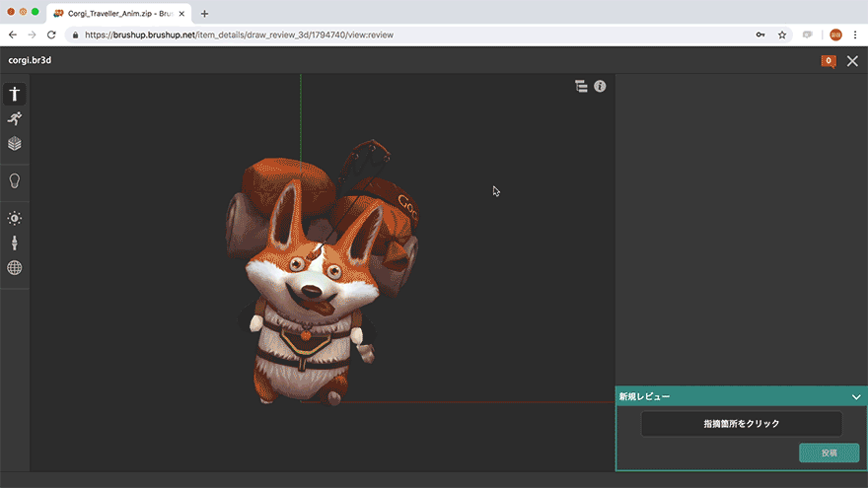Close the Corgi_Traveller_Anim.zip tab

click(181, 14)
